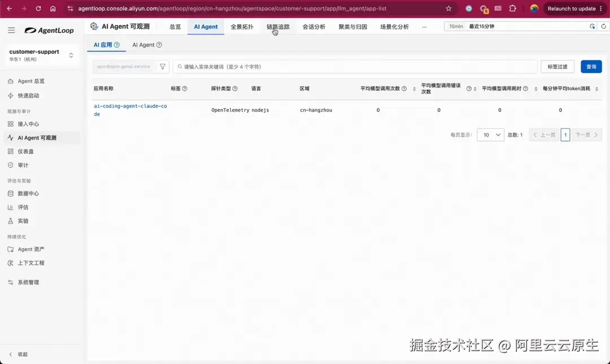Click the address bar URL
This screenshot has width=610, height=364.
(232, 8)
